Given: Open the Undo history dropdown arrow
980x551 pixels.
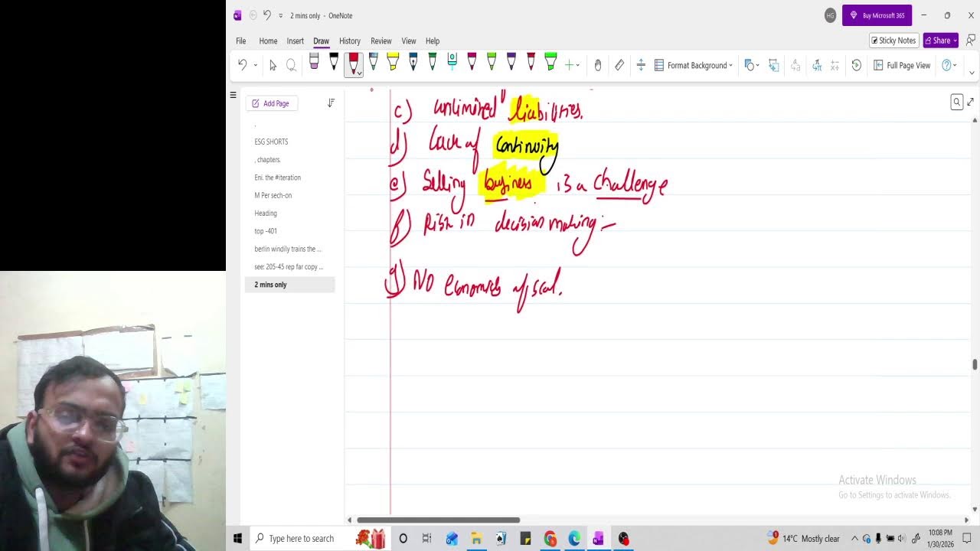Looking at the screenshot, I should [x=255, y=65].
